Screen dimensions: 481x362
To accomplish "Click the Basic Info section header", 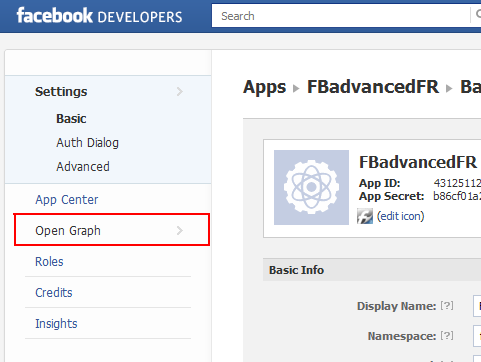I will [x=372, y=270].
